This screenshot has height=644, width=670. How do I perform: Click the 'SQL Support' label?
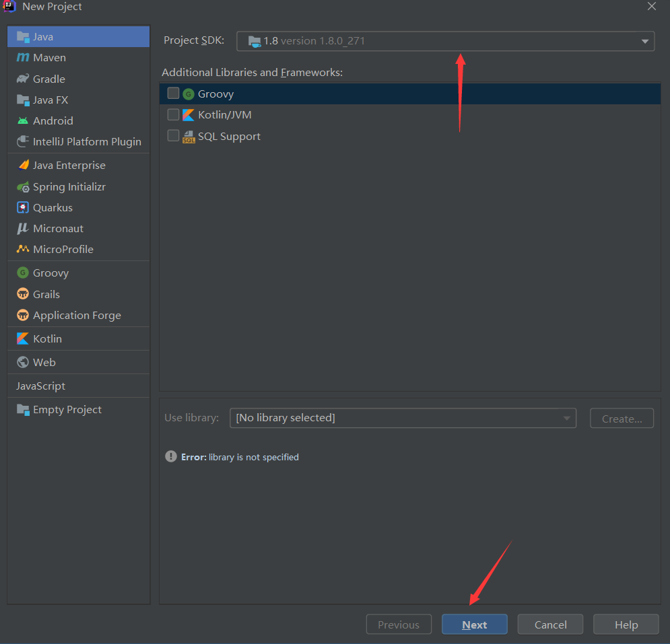pos(229,136)
